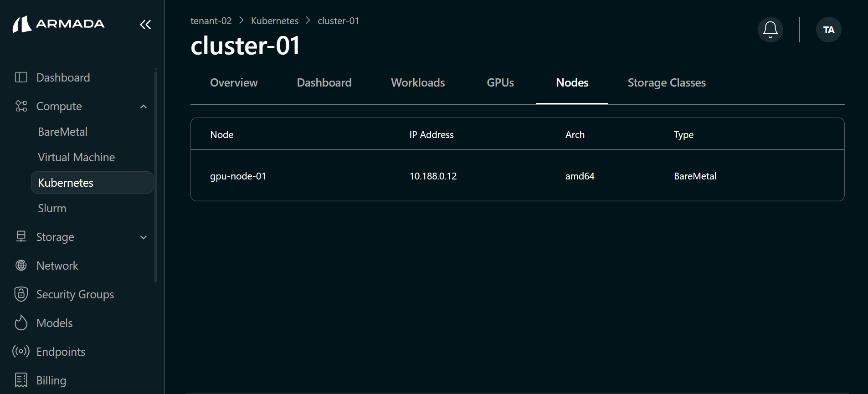Screen dimensions: 868x394
Task: Click the Compute nodes icon
Action: [21, 106]
